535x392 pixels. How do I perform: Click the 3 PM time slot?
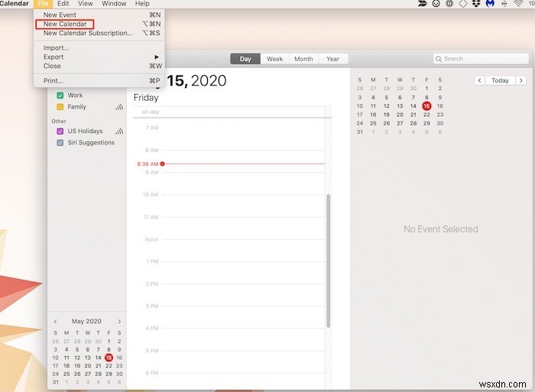pyautogui.click(x=243, y=317)
